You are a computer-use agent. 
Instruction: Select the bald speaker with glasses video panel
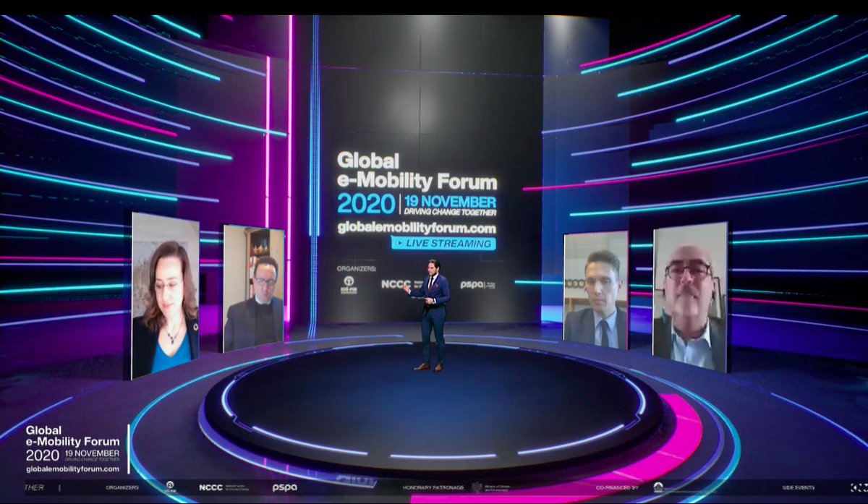(x=690, y=296)
